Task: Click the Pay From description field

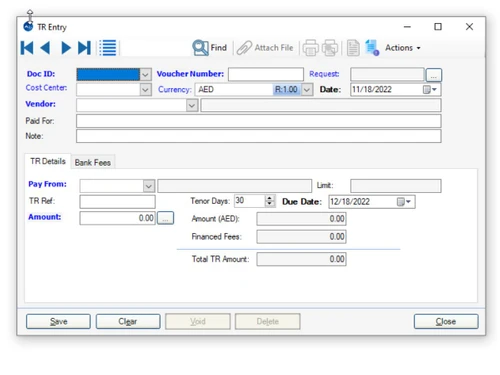Action: coord(235,186)
